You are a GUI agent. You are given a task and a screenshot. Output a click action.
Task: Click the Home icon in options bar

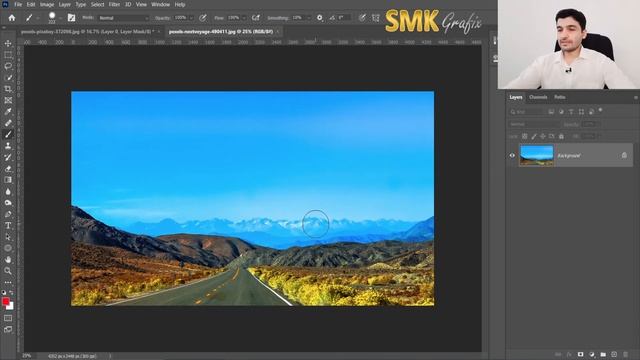[x=12, y=18]
